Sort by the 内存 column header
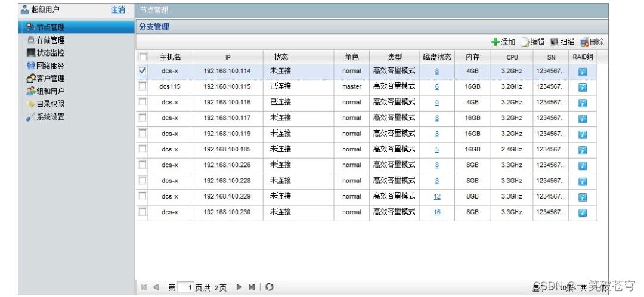This screenshot has width=644, height=297. point(472,57)
